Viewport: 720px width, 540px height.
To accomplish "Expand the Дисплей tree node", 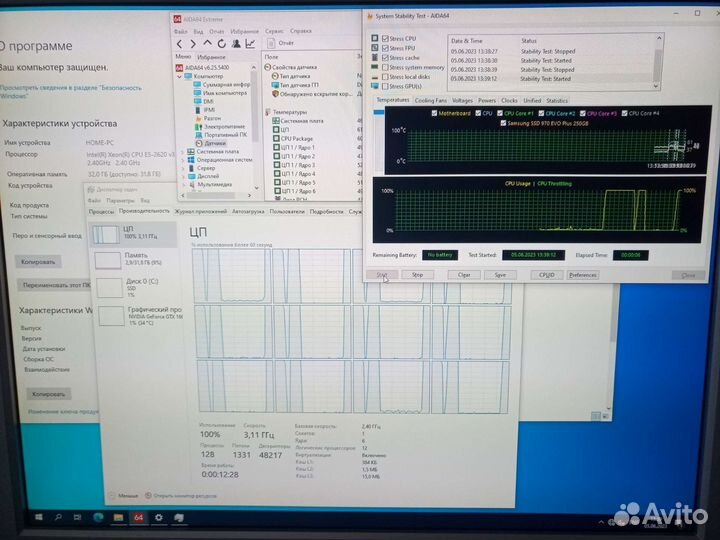I will [183, 176].
